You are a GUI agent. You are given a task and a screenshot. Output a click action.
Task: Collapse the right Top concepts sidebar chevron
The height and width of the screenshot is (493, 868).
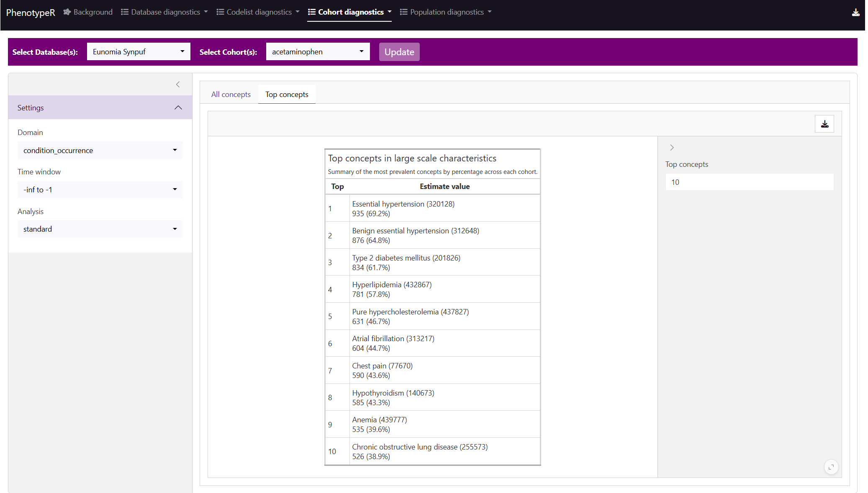click(672, 148)
